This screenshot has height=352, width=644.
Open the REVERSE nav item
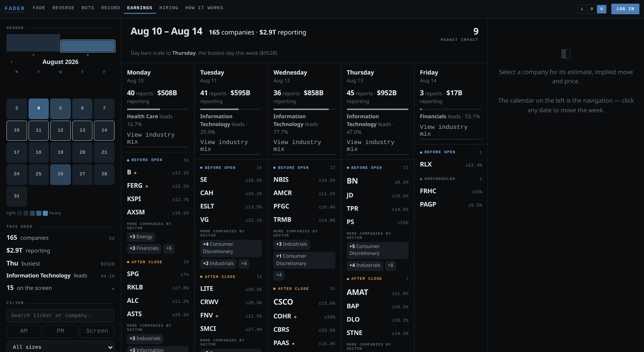pyautogui.click(x=63, y=8)
